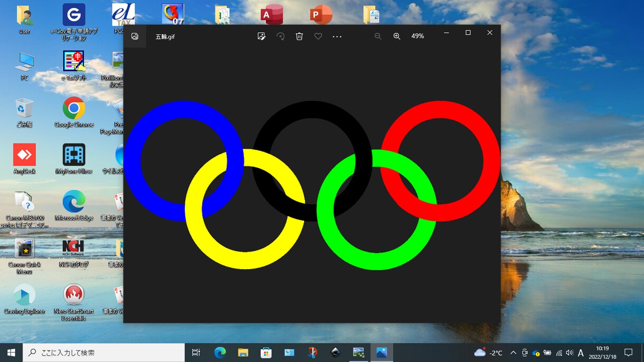Open the three-dots more options menu
Viewport: 644px width, 362px height.
tap(337, 36)
